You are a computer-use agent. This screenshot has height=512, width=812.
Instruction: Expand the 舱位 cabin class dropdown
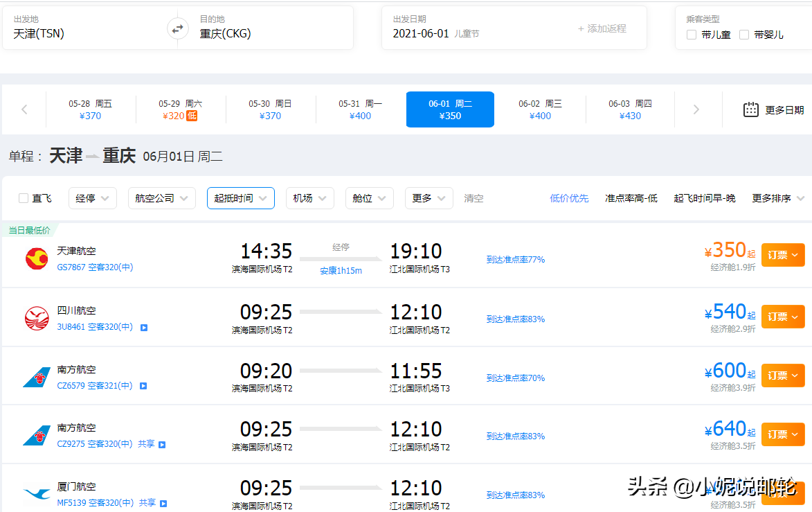coord(369,198)
